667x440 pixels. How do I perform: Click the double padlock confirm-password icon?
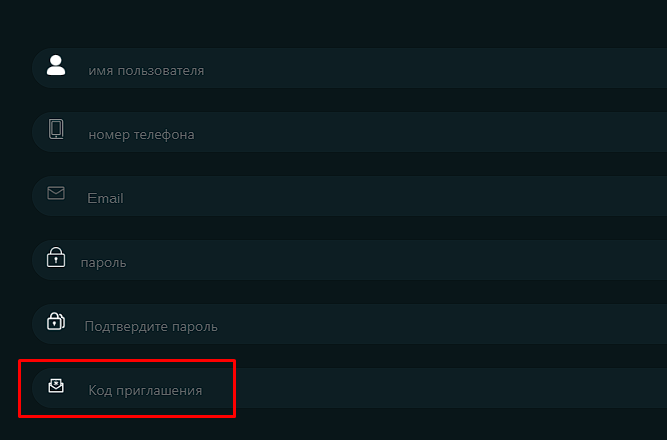click(x=56, y=321)
